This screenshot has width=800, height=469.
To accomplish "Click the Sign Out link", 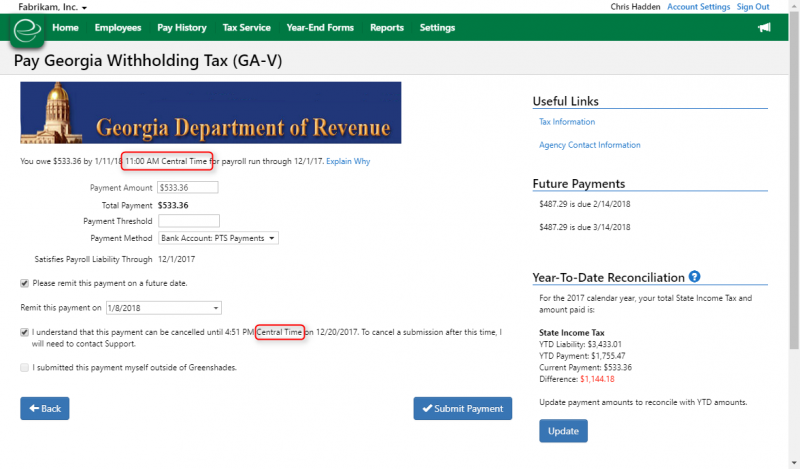I will pos(753,7).
